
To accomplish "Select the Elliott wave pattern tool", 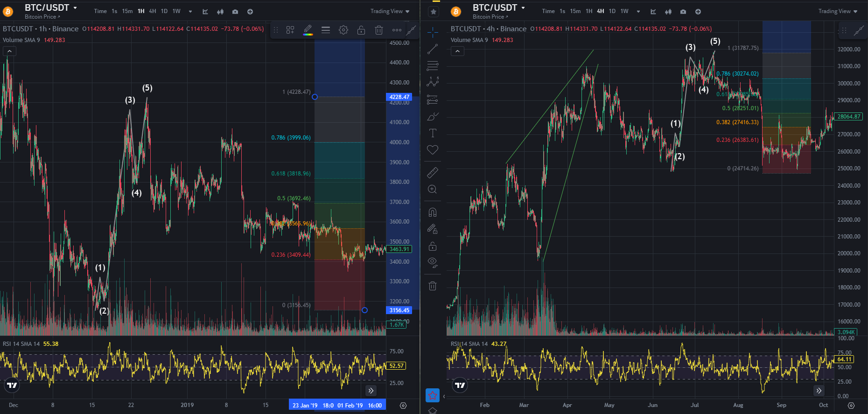I will [433, 82].
